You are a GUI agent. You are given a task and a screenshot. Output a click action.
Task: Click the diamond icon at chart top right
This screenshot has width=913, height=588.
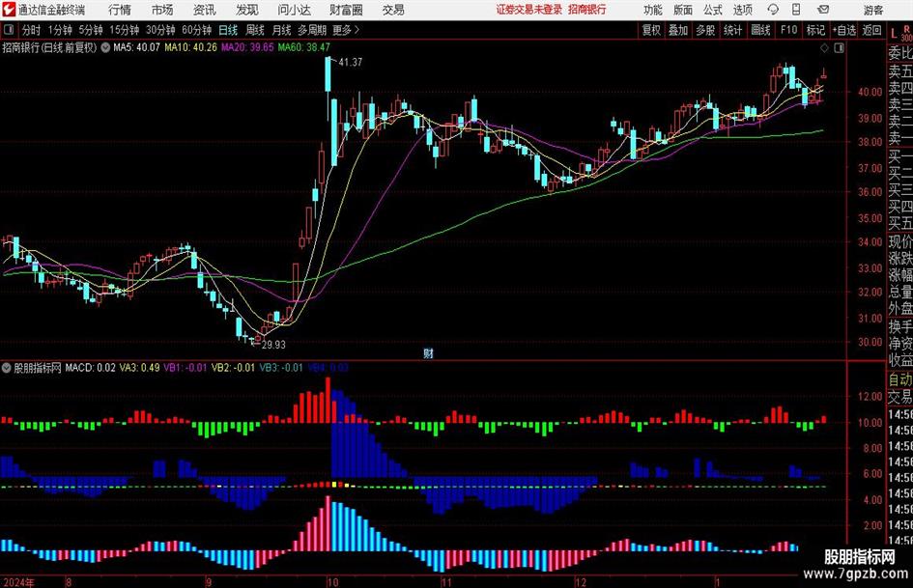tap(824, 48)
